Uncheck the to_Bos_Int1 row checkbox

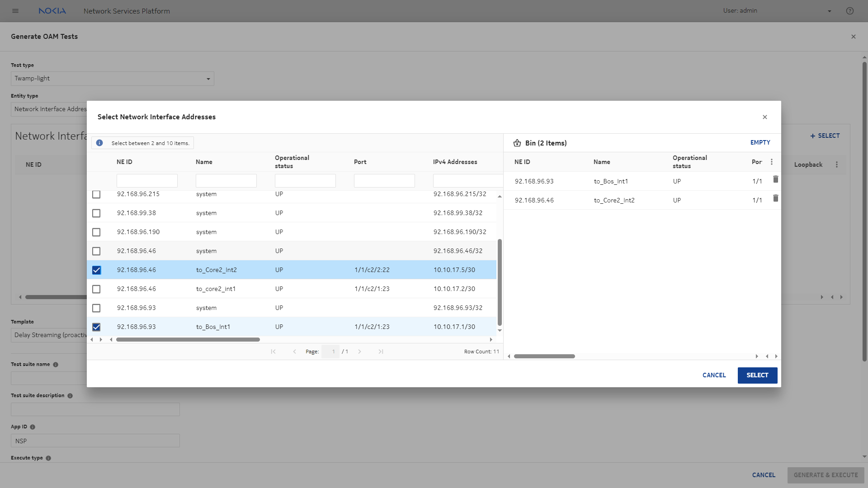point(96,327)
